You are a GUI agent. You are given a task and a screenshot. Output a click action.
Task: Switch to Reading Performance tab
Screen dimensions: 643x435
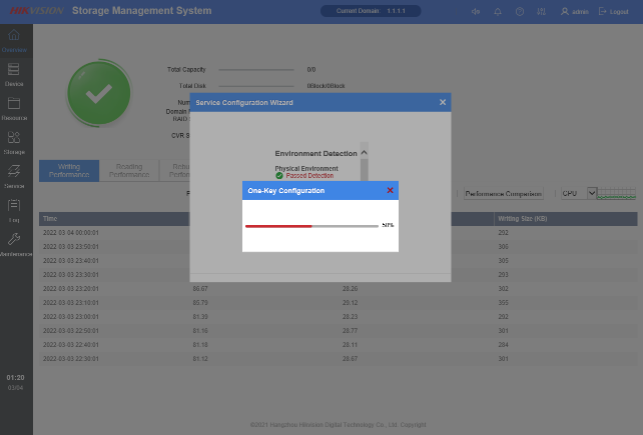(x=128, y=170)
